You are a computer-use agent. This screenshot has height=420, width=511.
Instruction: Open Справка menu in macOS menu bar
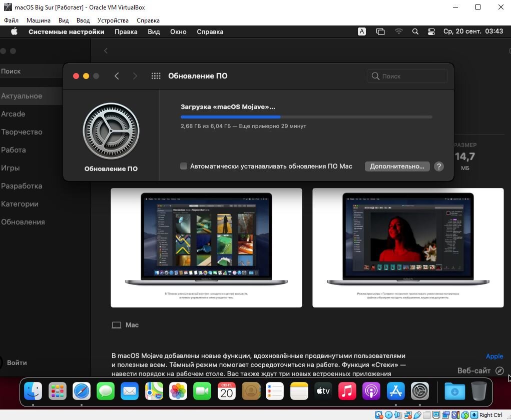(210, 31)
